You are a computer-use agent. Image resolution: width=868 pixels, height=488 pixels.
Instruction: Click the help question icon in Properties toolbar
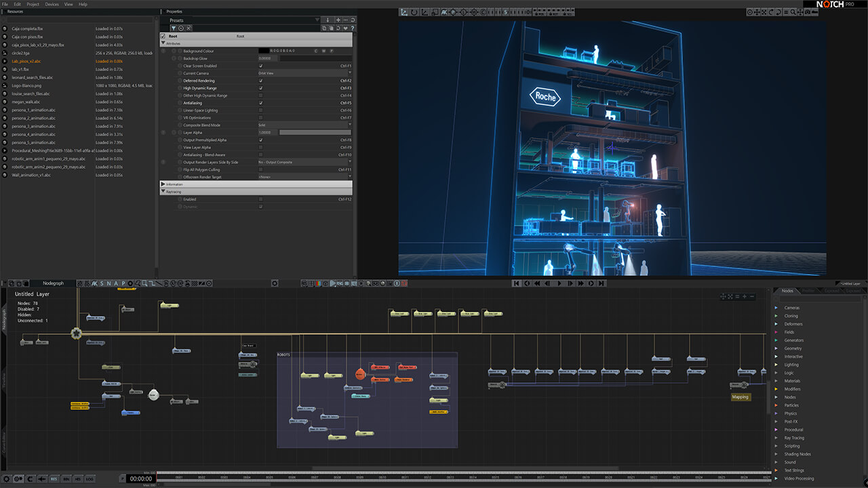(x=353, y=28)
